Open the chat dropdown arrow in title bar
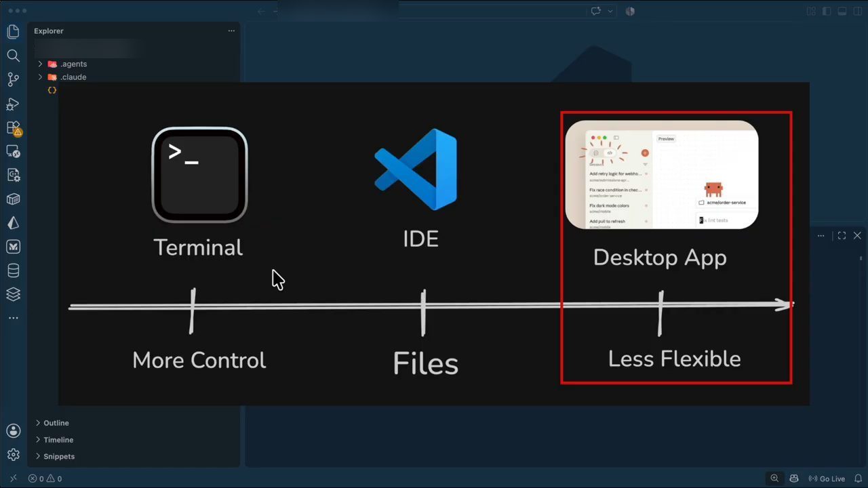This screenshot has height=488, width=868. 610,11
